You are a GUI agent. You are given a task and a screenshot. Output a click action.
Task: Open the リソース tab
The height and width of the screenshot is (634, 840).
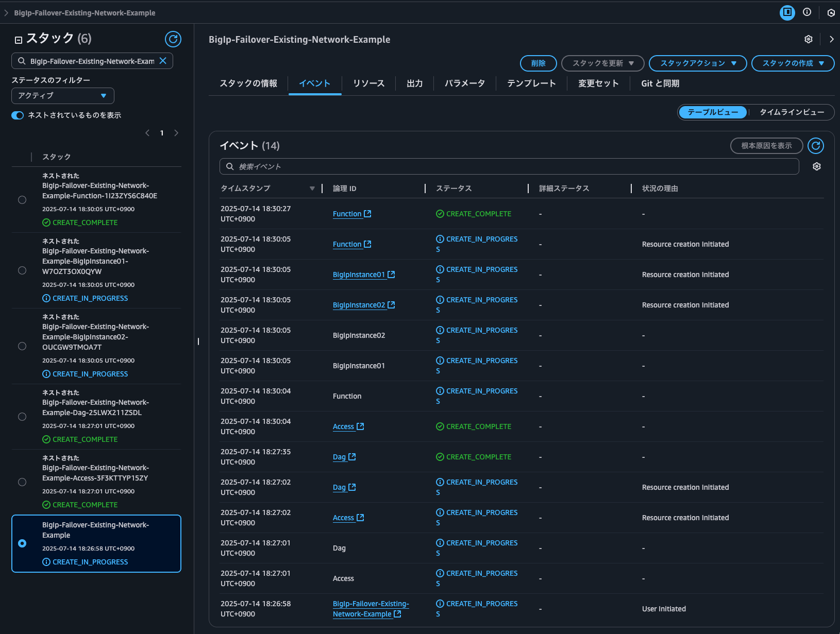point(369,83)
